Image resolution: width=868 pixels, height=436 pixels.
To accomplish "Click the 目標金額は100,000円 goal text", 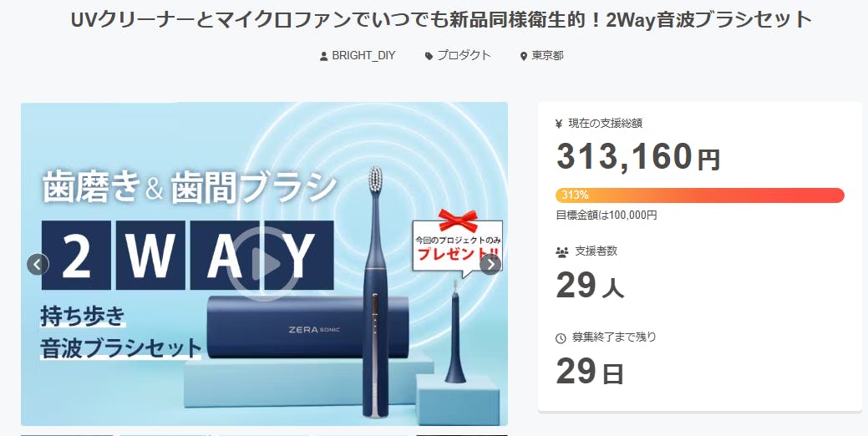I will coord(607,215).
